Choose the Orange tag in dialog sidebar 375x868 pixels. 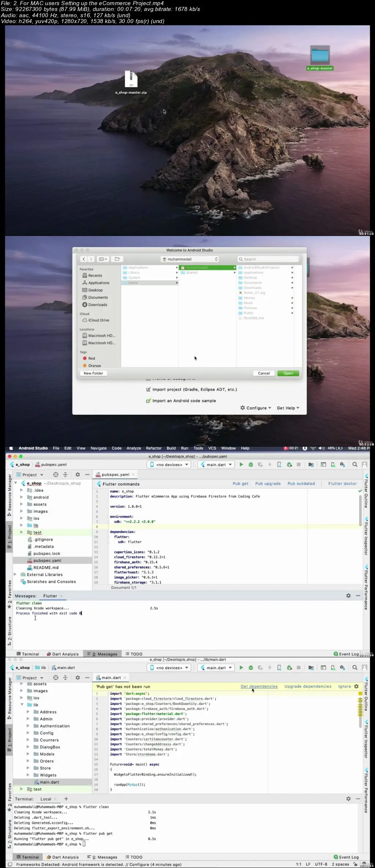pyautogui.click(x=92, y=366)
